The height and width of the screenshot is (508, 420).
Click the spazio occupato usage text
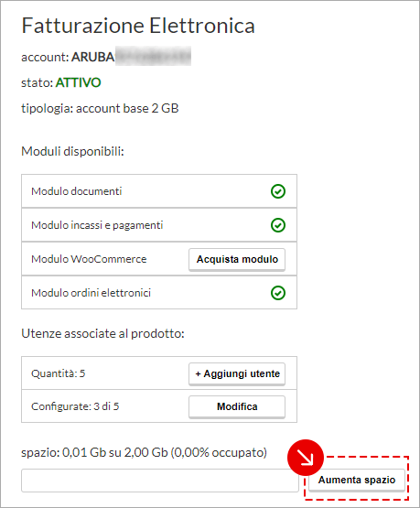[x=144, y=452]
